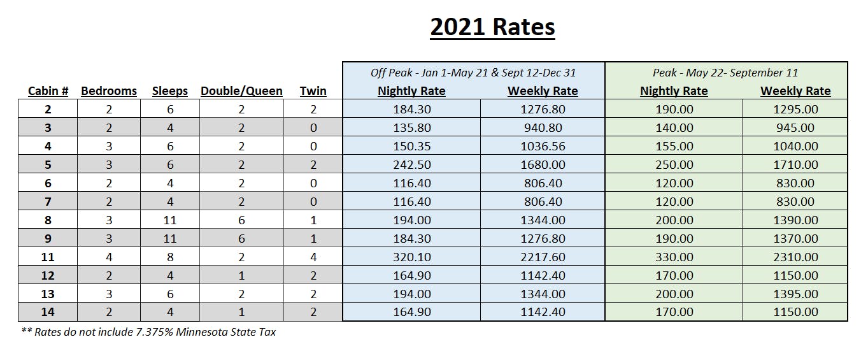This screenshot has width=868, height=344.
Task: Select the "Cabin #" column header
Action: click(x=48, y=91)
